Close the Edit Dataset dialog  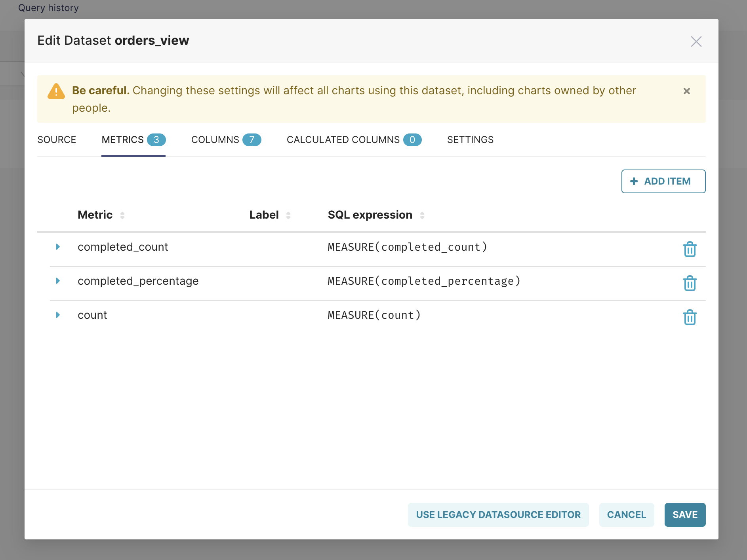(696, 42)
